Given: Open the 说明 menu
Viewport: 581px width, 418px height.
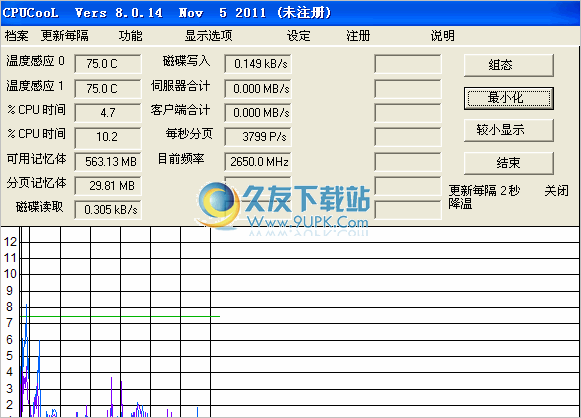Looking at the screenshot, I should [442, 36].
